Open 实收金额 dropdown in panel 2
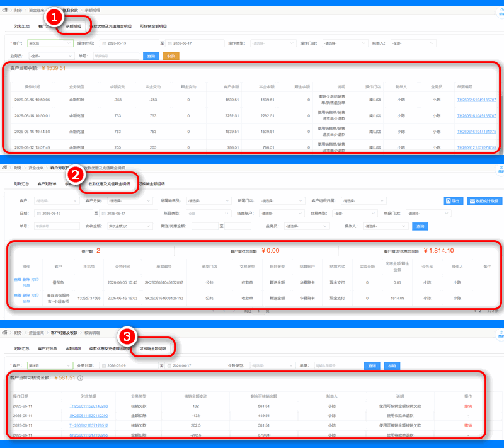Screen dimensions: 504x448 tap(130, 226)
